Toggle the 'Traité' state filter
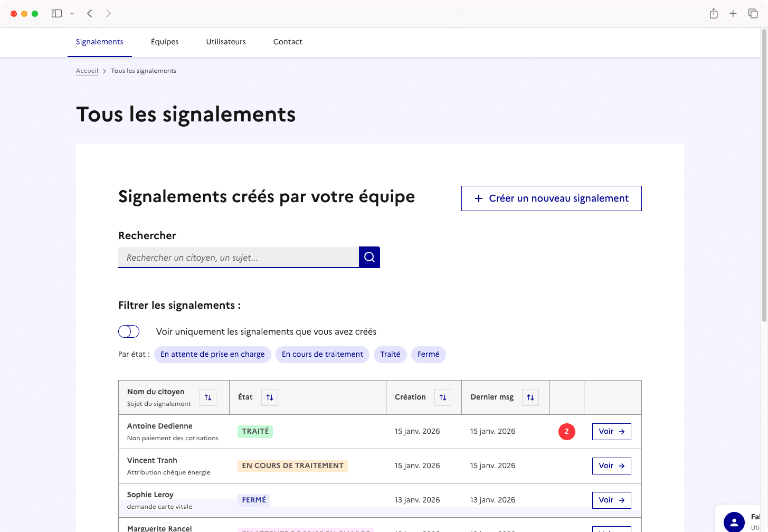Screen dimensions: 768x532 click(x=390, y=354)
